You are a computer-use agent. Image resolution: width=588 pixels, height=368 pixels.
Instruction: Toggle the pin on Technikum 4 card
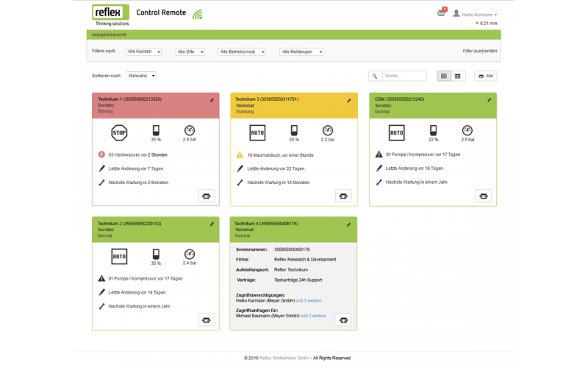click(x=350, y=224)
